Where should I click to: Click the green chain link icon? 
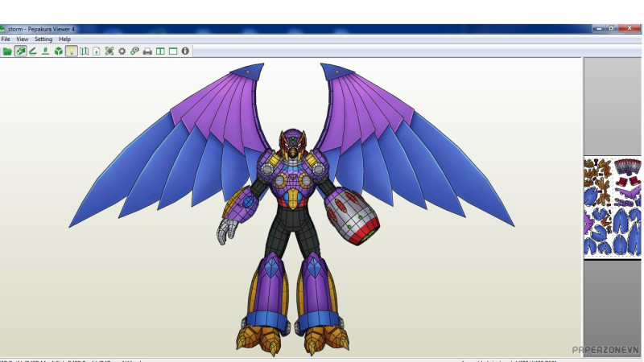point(134,51)
